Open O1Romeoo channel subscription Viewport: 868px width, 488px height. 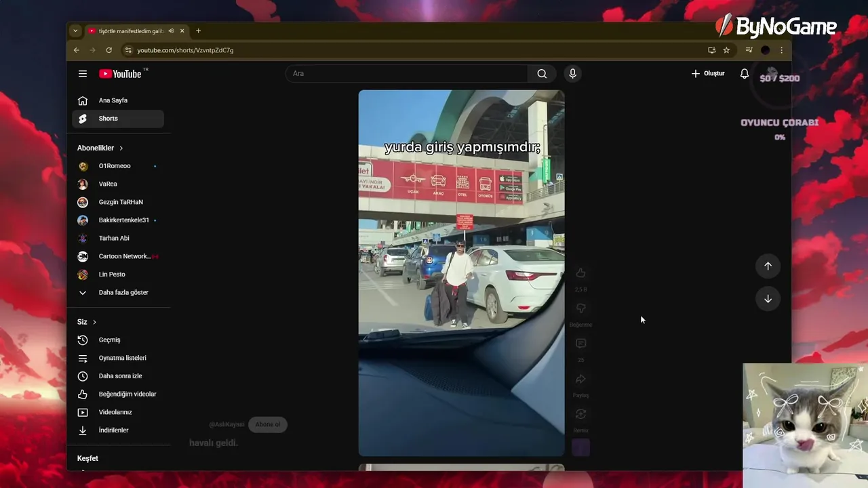pyautogui.click(x=118, y=166)
